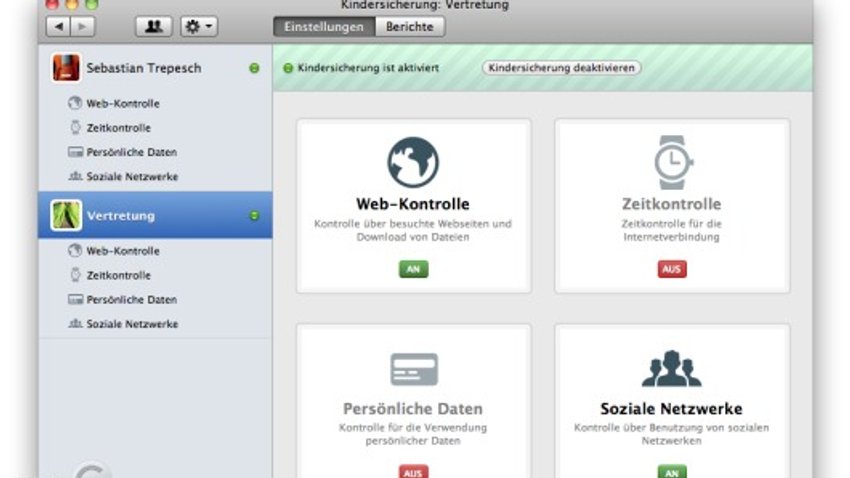This screenshot has height=478, width=850.
Task: Click description 'Kontrolle für die Verwendung persönlicher Daten'
Action: tap(413, 434)
